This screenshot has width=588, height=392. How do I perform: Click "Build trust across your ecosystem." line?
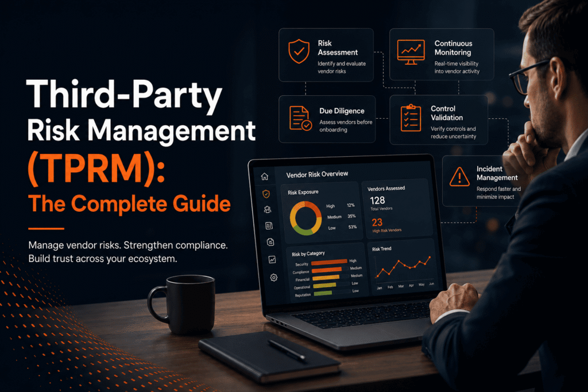[103, 259]
